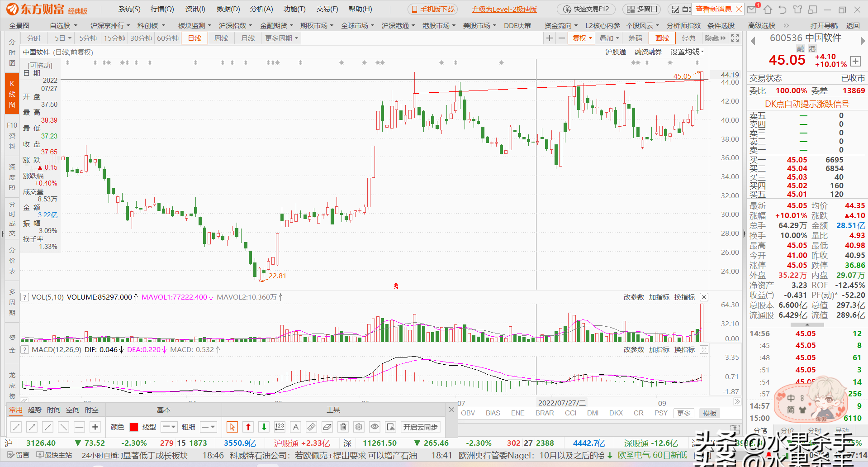Open 线型 line style dropdown

(x=169, y=427)
